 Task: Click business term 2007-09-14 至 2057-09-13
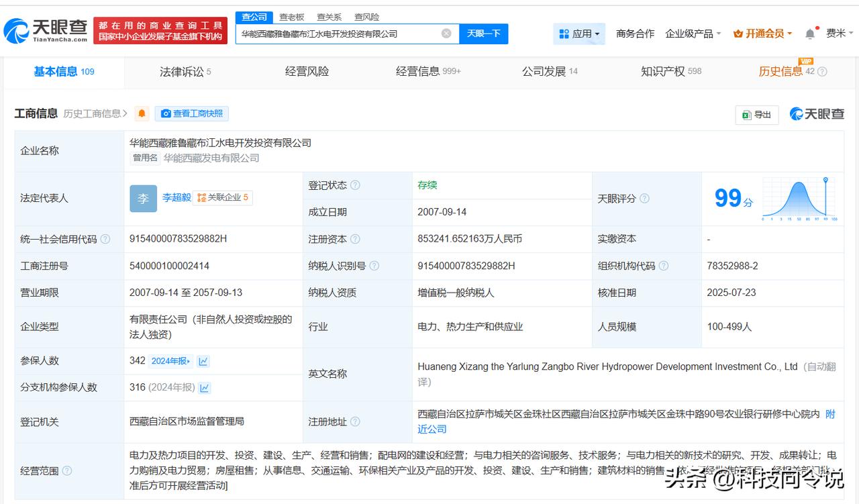click(186, 293)
